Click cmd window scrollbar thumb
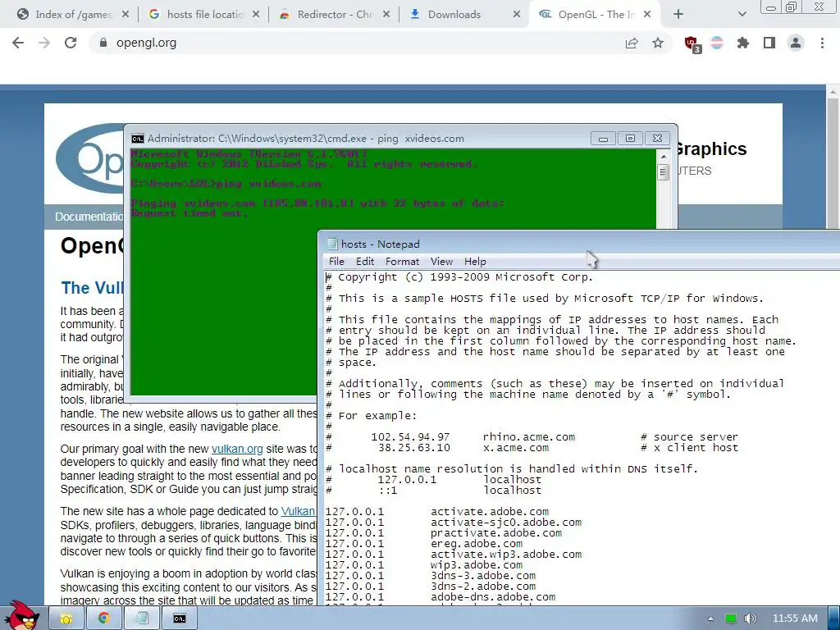Viewport: 840px width, 630px height. coord(663,172)
